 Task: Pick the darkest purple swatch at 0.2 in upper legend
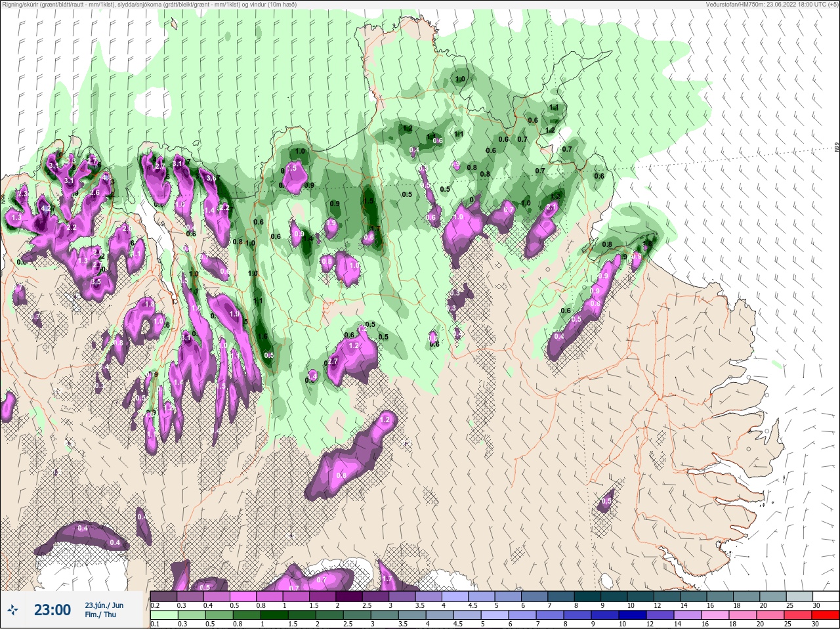163,596
